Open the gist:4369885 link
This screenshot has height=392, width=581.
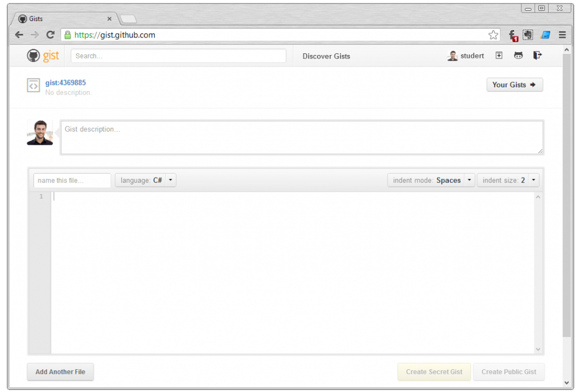pos(66,83)
